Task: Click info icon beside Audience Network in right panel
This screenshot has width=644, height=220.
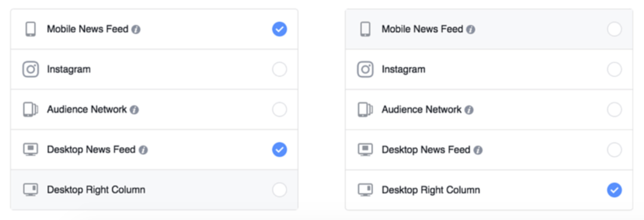Action: tap(469, 110)
